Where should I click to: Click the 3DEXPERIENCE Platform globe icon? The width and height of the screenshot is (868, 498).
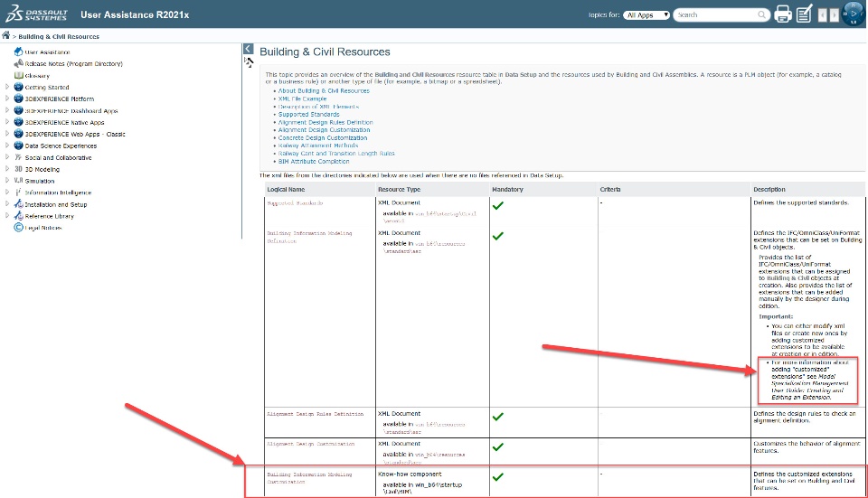coord(18,99)
